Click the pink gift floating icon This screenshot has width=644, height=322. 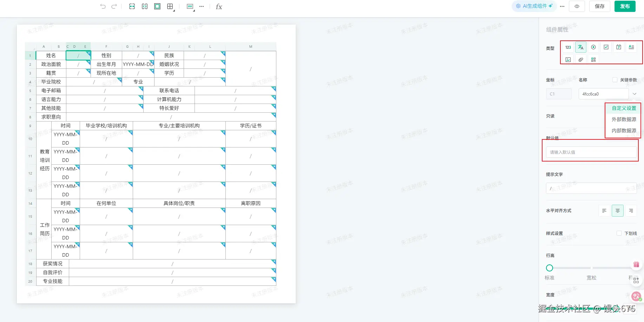click(636, 264)
